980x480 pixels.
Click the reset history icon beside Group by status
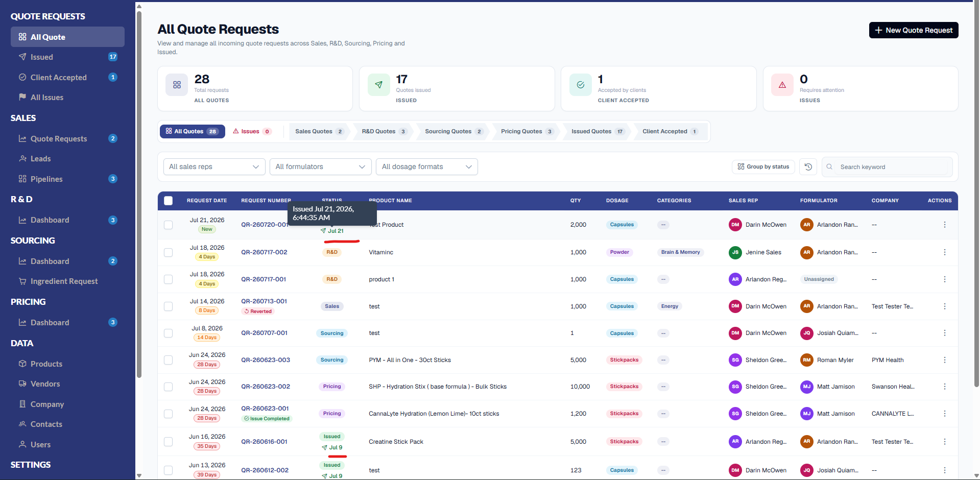coord(808,167)
